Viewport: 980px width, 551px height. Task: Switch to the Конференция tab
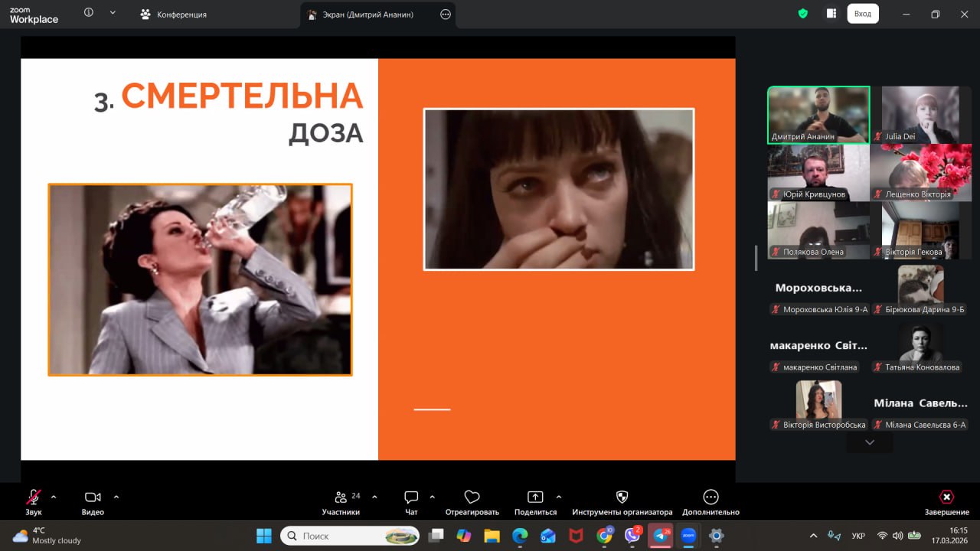coord(174,15)
